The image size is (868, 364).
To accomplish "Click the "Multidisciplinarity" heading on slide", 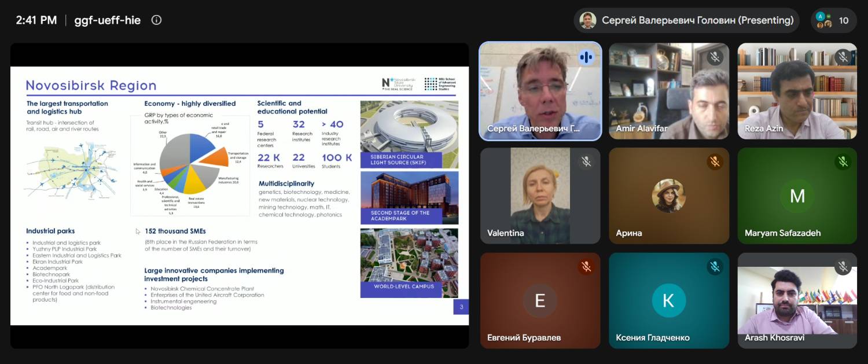I will [286, 183].
